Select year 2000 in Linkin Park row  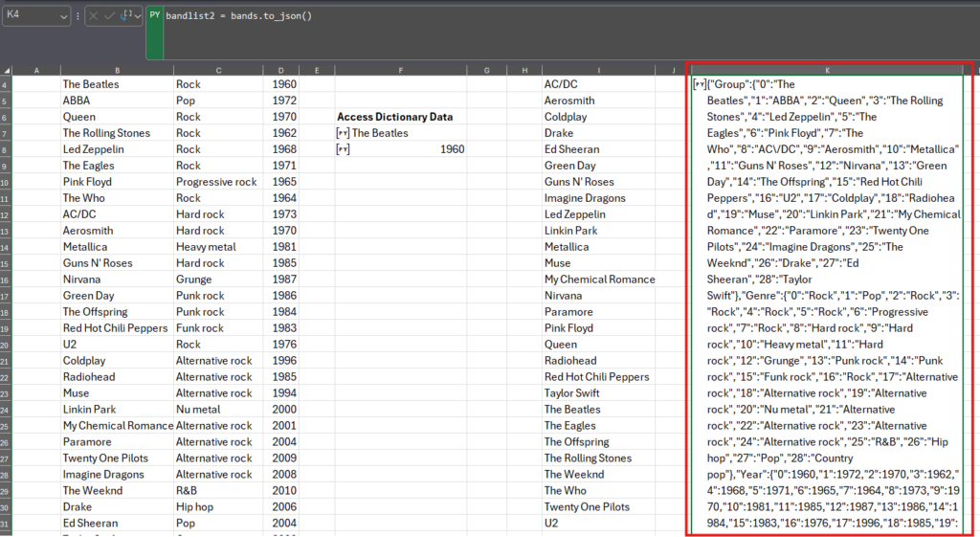pyautogui.click(x=280, y=410)
